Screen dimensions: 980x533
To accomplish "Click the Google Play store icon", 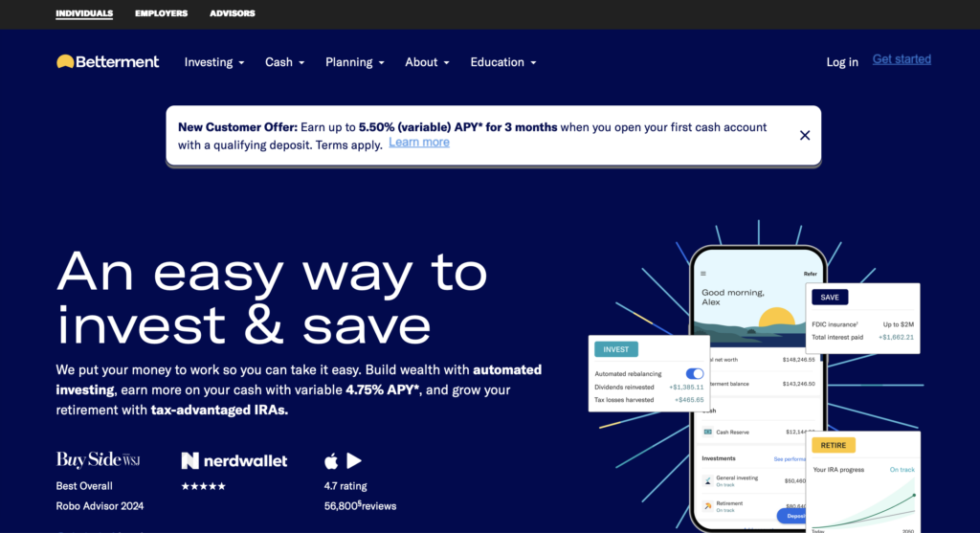I will click(x=354, y=461).
